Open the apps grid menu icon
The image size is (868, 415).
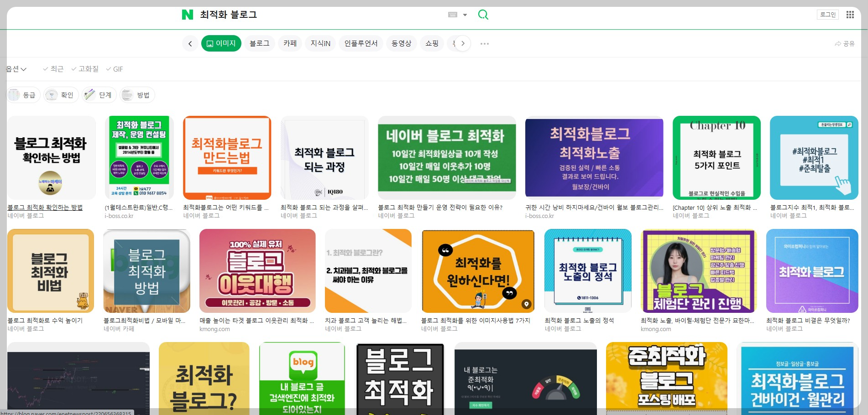[850, 15]
